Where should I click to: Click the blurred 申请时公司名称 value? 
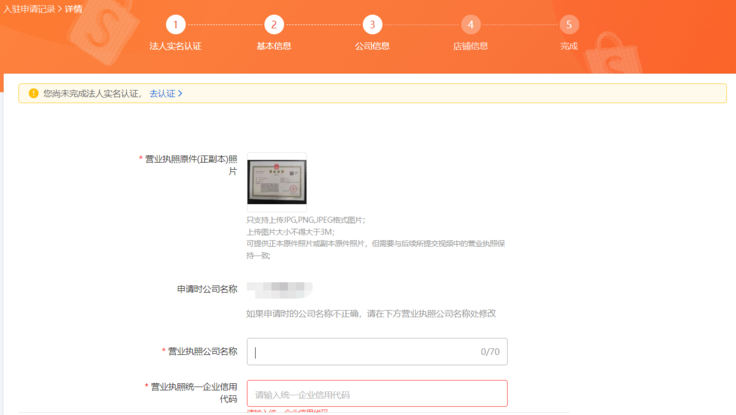pyautogui.click(x=280, y=289)
